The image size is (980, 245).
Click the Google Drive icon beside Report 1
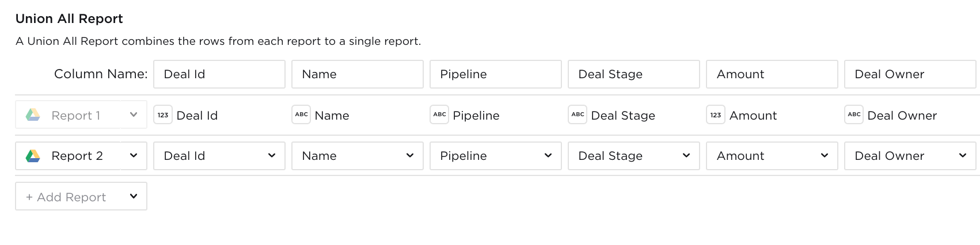coord(33,115)
